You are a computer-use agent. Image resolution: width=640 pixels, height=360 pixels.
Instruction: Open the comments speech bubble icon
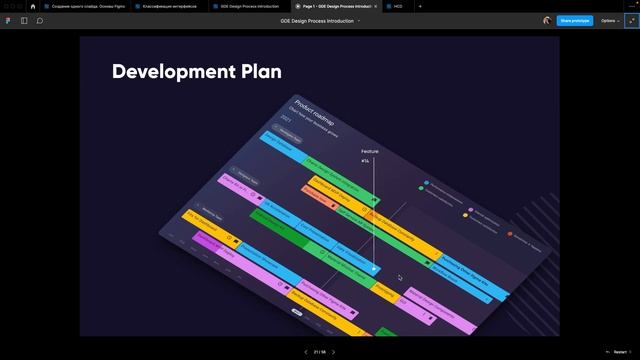click(x=40, y=21)
